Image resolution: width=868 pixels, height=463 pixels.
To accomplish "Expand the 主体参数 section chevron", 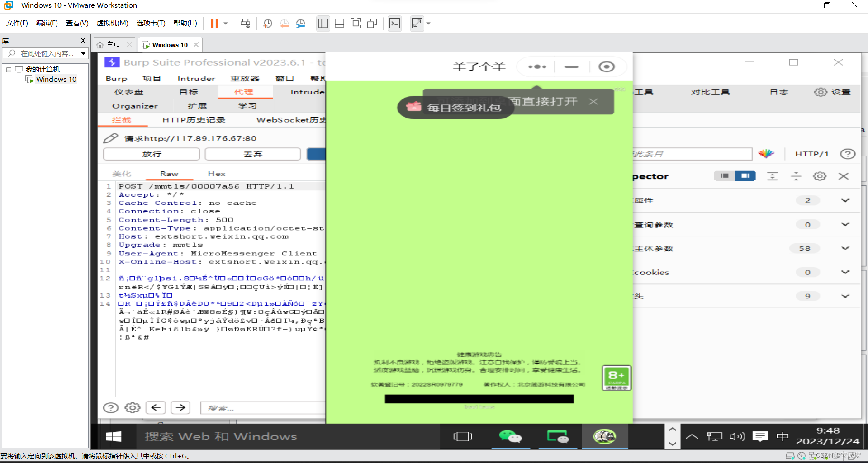I will (x=845, y=248).
